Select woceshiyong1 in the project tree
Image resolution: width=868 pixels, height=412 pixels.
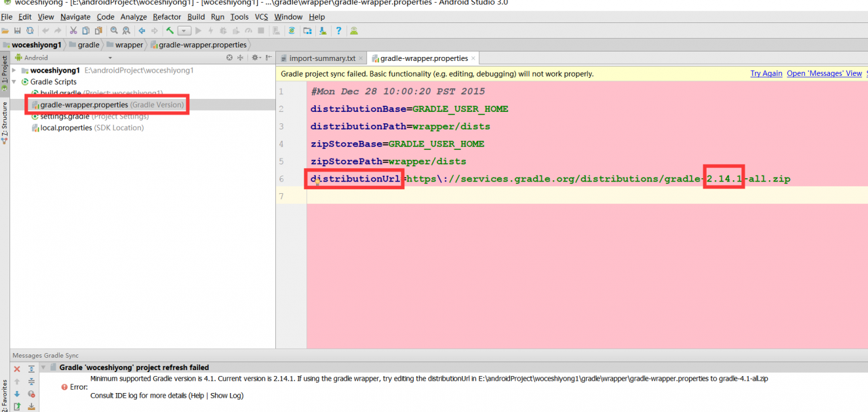[x=55, y=70]
